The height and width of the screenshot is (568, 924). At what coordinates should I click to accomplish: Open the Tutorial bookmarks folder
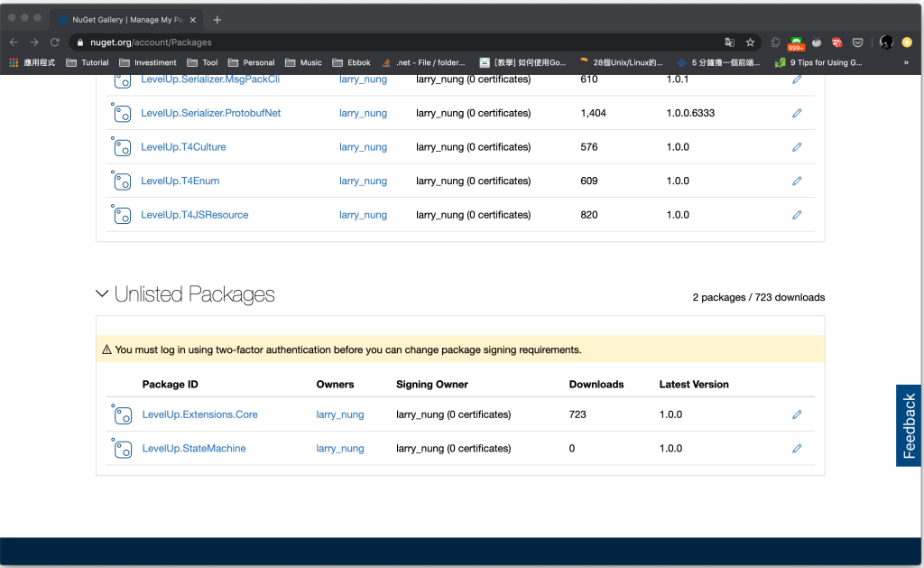click(x=88, y=62)
